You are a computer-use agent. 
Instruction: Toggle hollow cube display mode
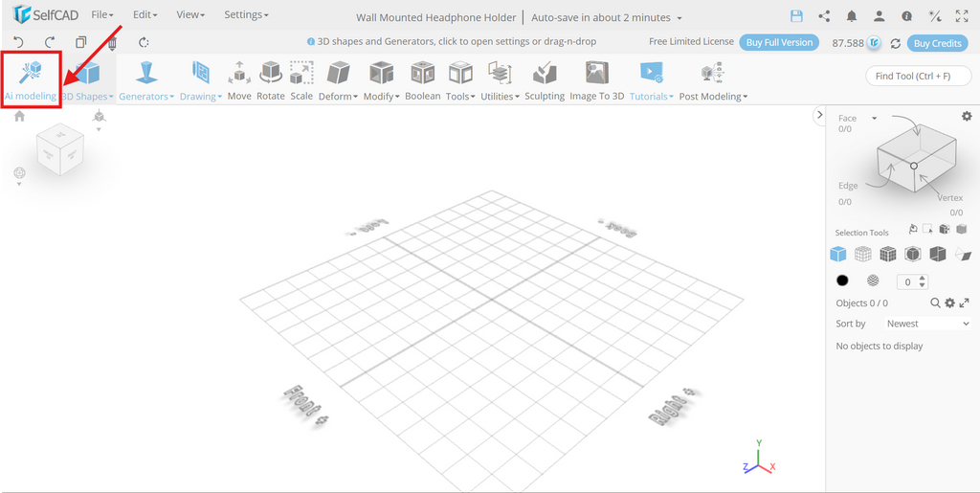pos(938,254)
